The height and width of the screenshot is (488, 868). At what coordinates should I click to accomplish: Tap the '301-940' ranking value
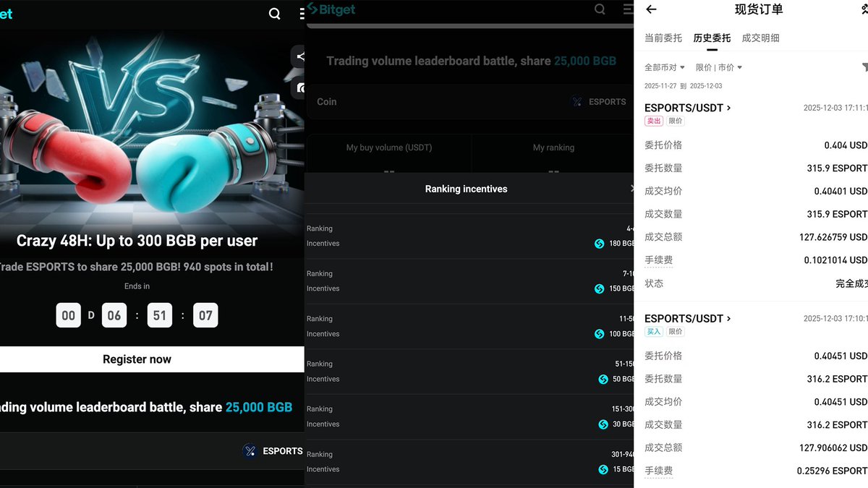622,455
